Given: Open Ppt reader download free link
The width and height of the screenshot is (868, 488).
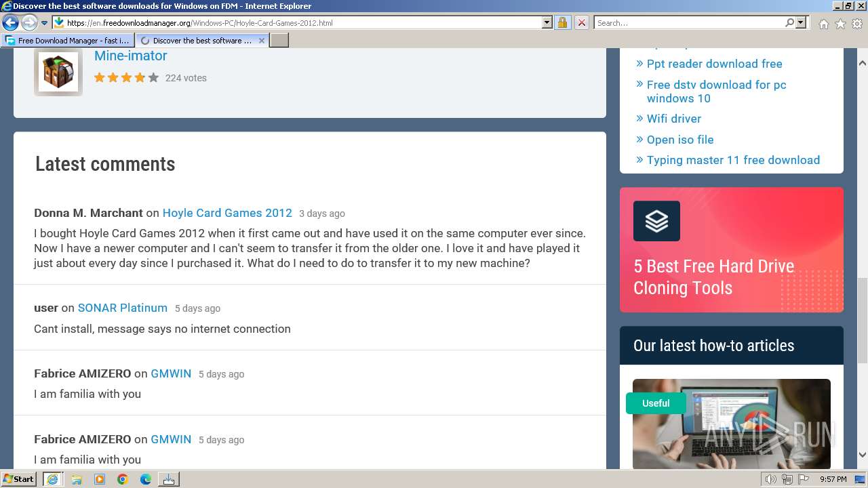Looking at the screenshot, I should click(714, 64).
